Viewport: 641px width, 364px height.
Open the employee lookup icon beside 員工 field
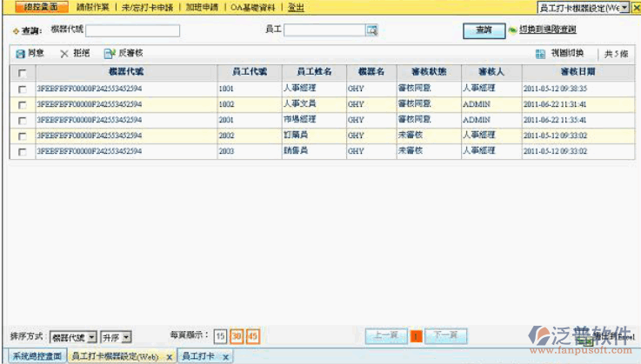371,30
